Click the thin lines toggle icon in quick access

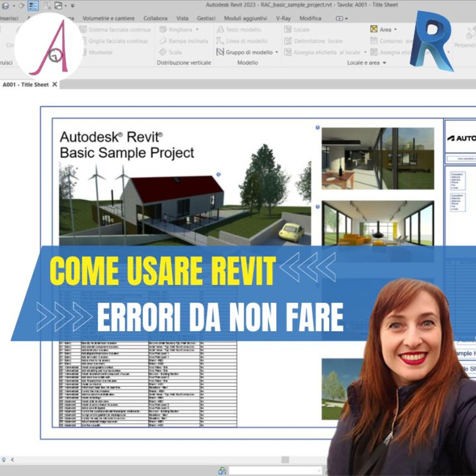[33, 5]
